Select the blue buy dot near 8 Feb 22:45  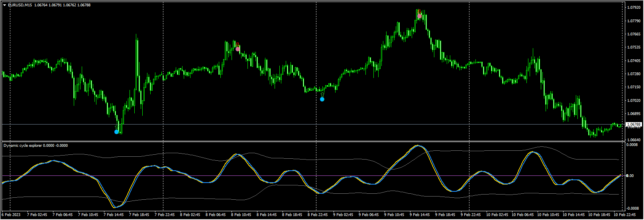click(322, 99)
